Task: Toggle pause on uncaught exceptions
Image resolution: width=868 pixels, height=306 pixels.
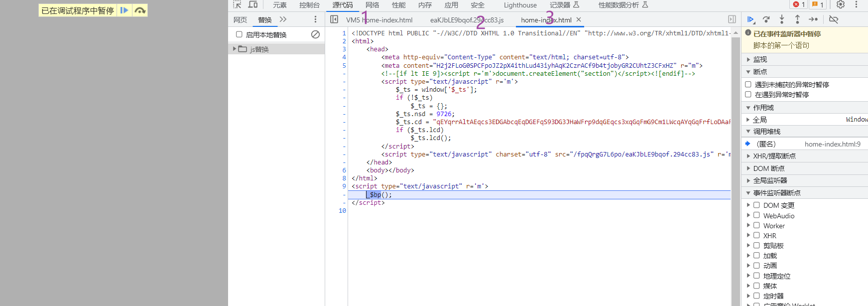Action: coord(748,84)
